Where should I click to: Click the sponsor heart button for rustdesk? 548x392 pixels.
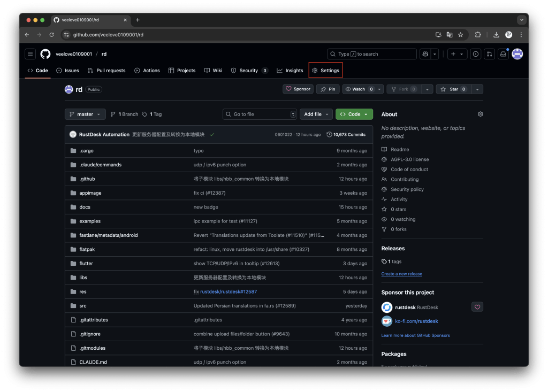[477, 307]
